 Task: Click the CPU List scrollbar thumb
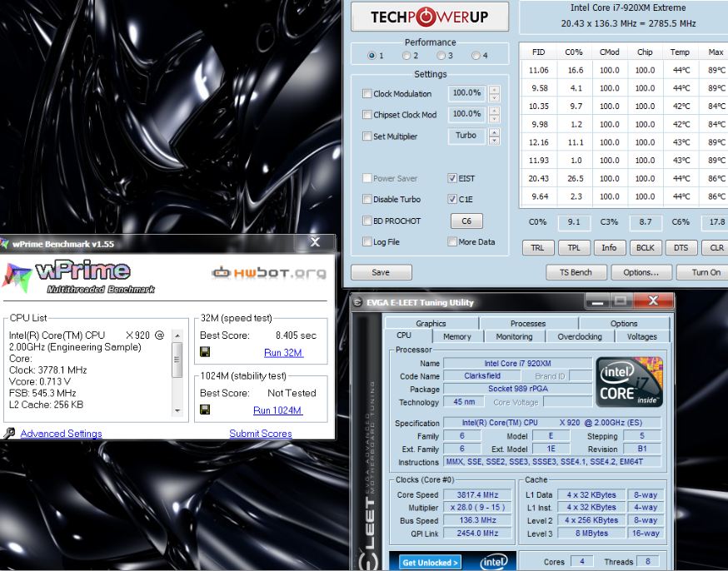point(177,360)
